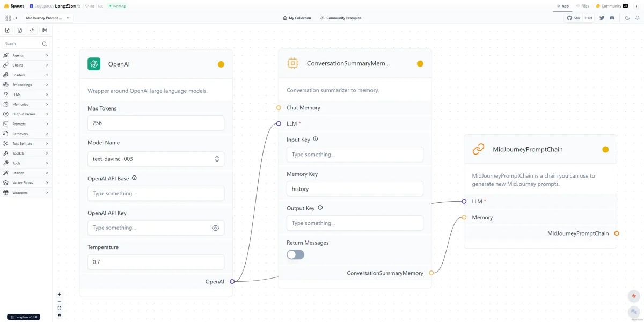The image size is (644, 322).
Task: Click the Memory Key field
Action: pyautogui.click(x=355, y=189)
